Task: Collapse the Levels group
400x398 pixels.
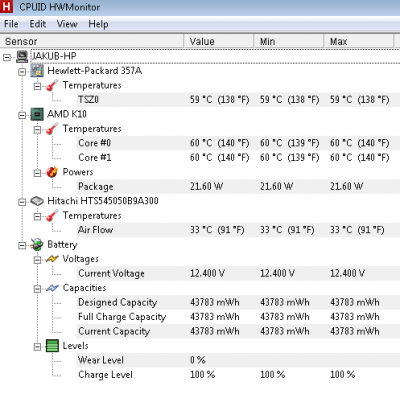Action: click(x=37, y=347)
